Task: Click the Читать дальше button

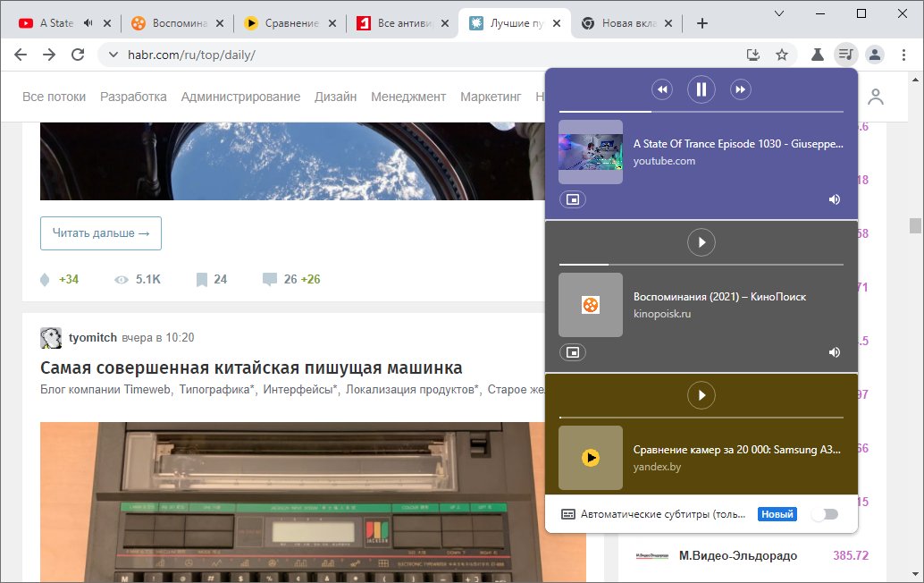Action: pos(100,232)
